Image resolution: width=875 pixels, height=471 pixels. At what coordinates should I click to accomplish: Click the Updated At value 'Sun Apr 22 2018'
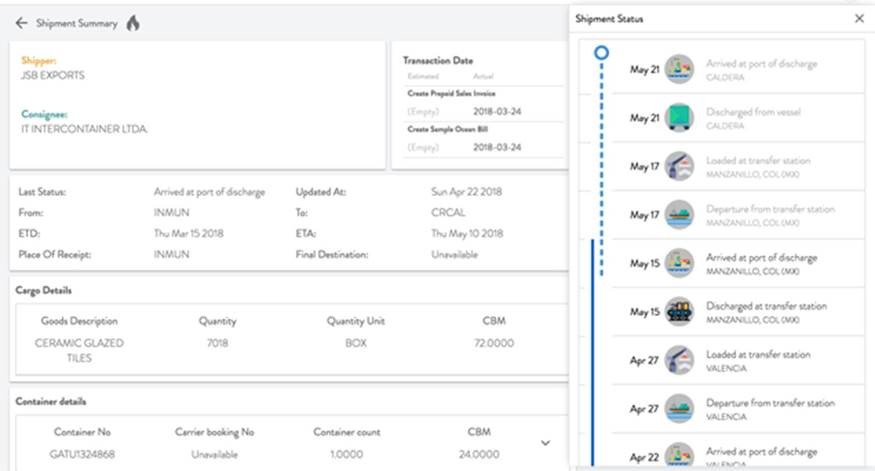(467, 192)
